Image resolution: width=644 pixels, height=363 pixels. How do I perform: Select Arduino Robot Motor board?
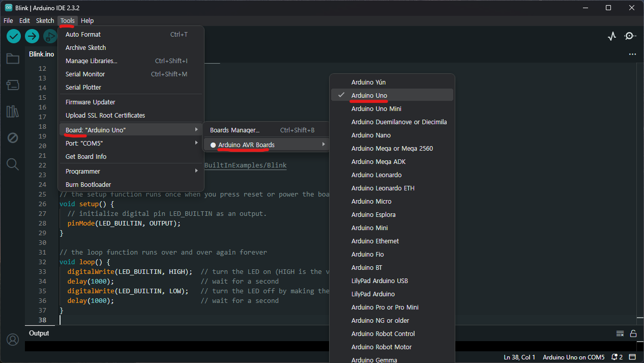coord(392,347)
